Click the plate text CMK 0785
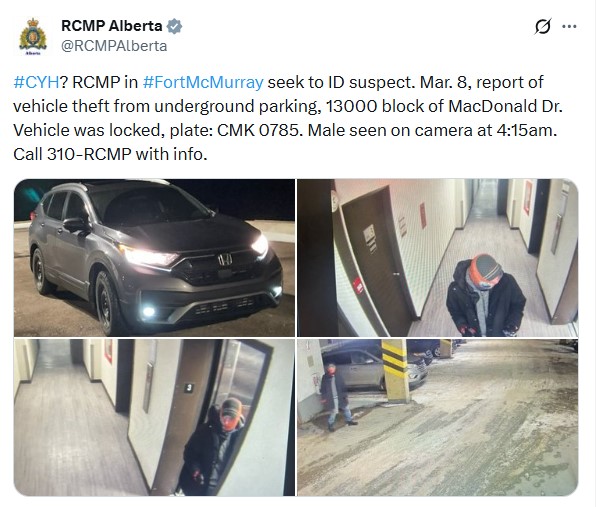This screenshot has height=507, width=615. (x=260, y=130)
